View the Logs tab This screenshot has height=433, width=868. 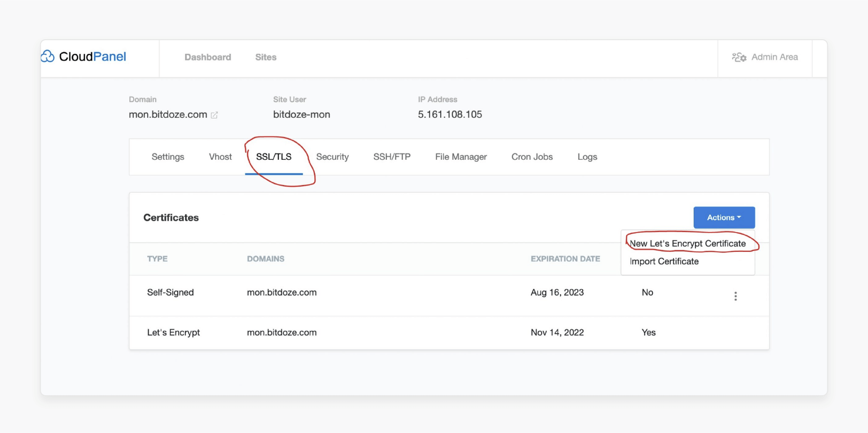(587, 157)
